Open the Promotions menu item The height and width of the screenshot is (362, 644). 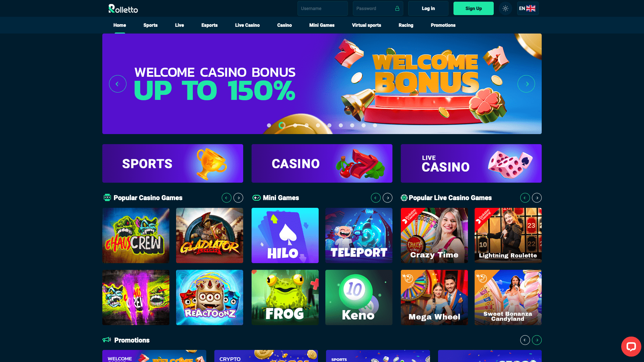click(x=443, y=25)
